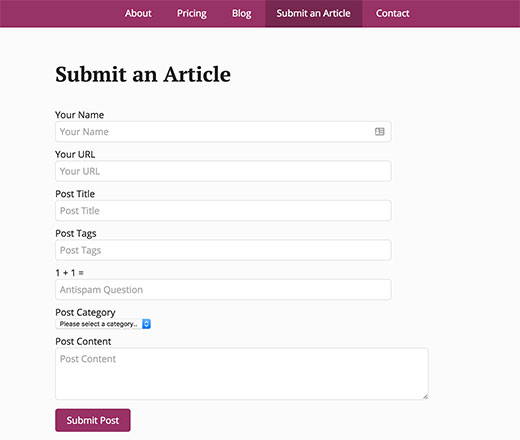The height and width of the screenshot is (440, 520).
Task: Focus the Your URL input field
Action: 223,171
